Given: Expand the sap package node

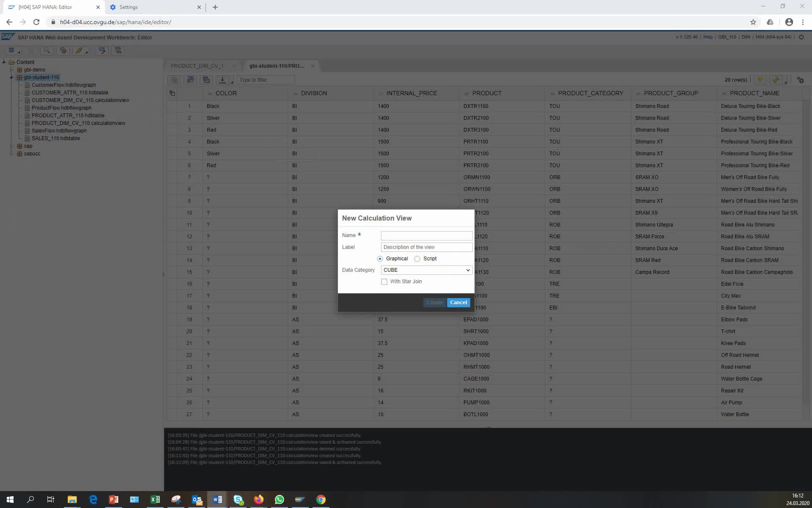Looking at the screenshot, I should tap(12, 146).
